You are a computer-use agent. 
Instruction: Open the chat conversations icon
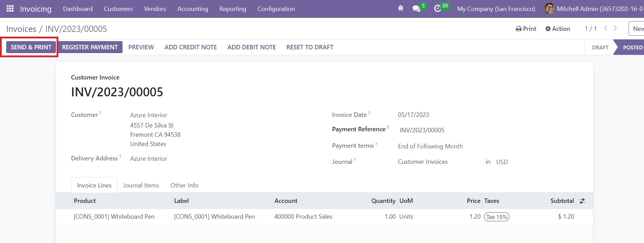[x=416, y=9]
